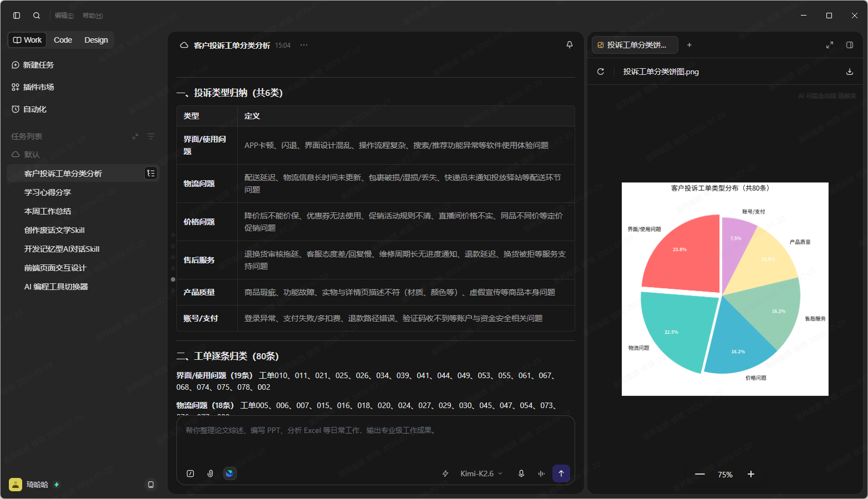Send message with the arrow button
868x499 pixels.
point(561,473)
